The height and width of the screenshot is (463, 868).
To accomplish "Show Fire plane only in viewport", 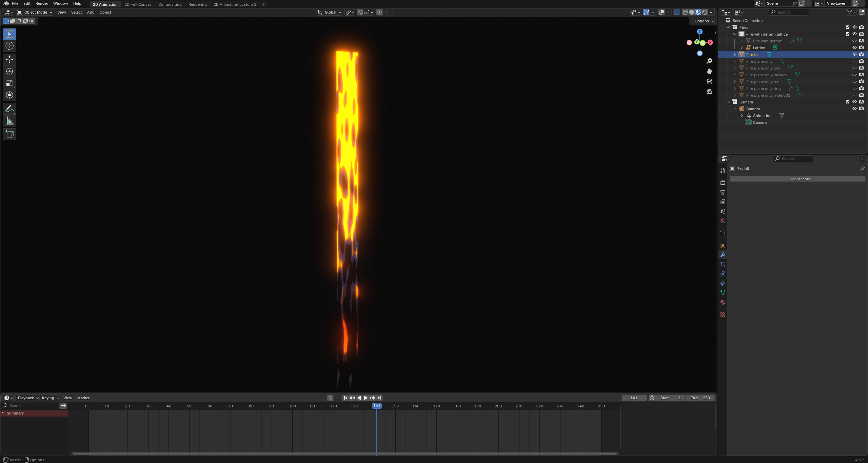I will point(854,61).
